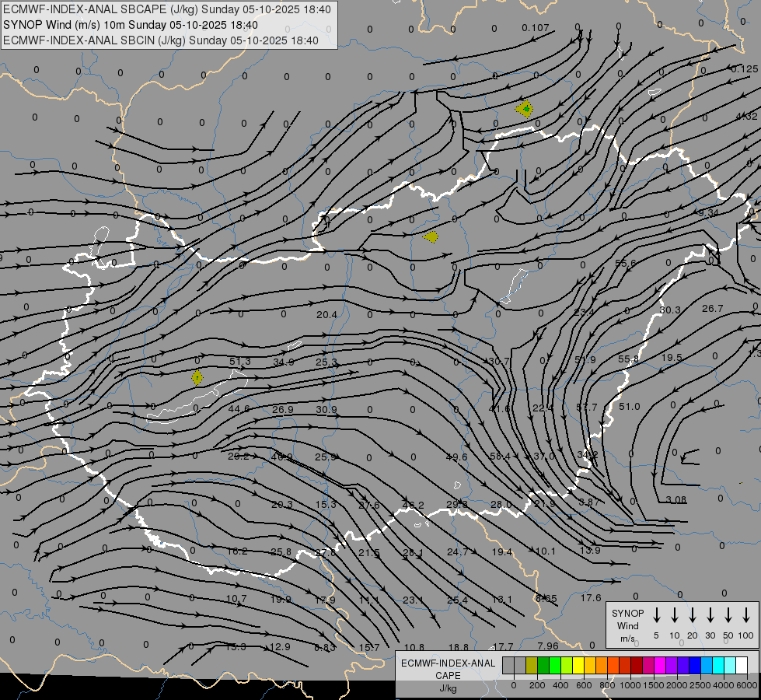The width and height of the screenshot is (761, 700).
Task: Click the map value 34.9
Action: point(284,362)
